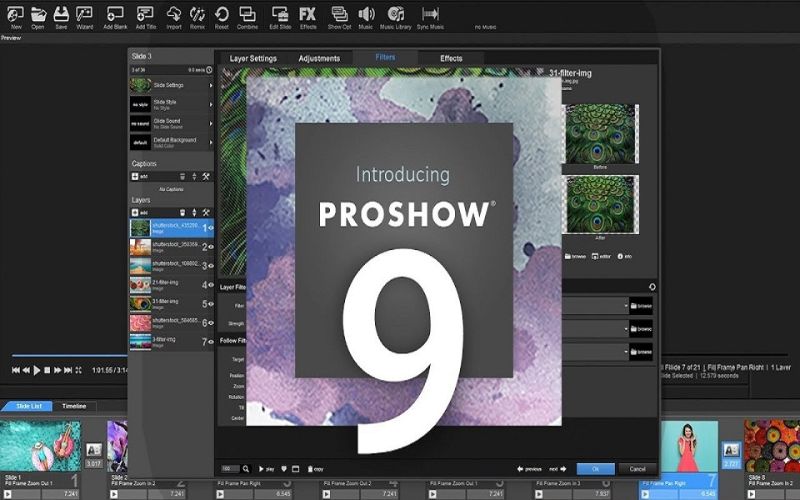Viewport: 800px width, 500px height.
Task: Click the Remix toolbar icon
Action: click(x=197, y=16)
